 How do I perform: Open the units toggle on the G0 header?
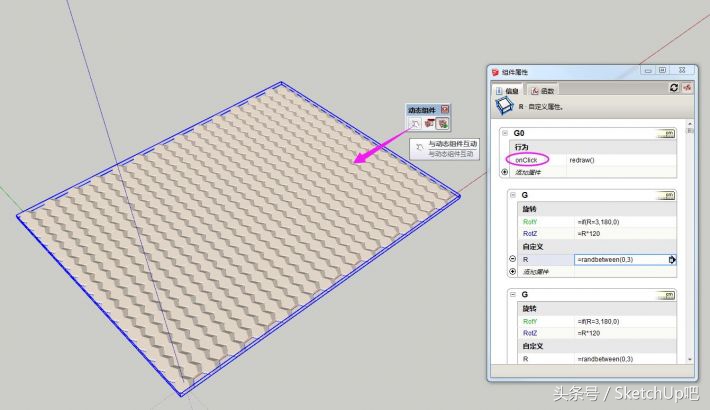click(x=666, y=134)
